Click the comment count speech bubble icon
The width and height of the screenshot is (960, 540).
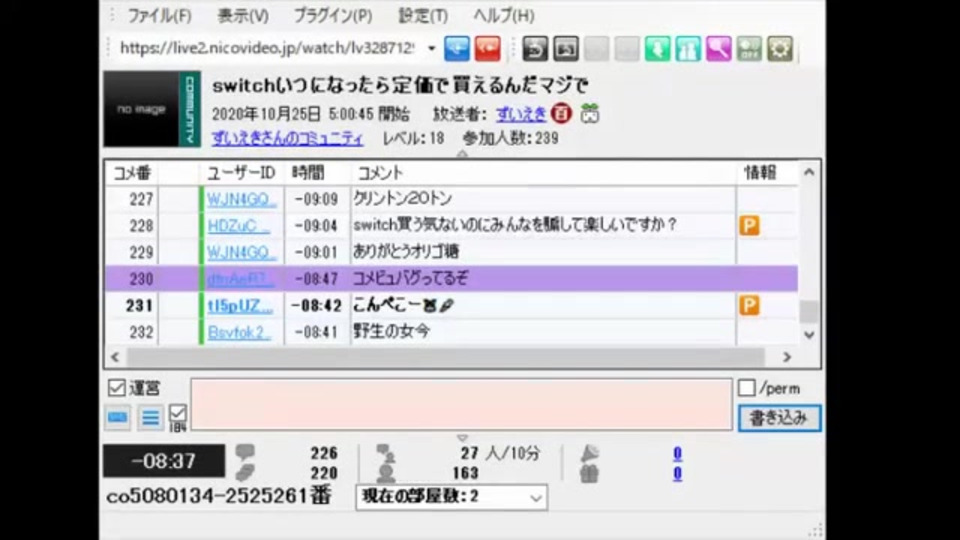coord(245,452)
